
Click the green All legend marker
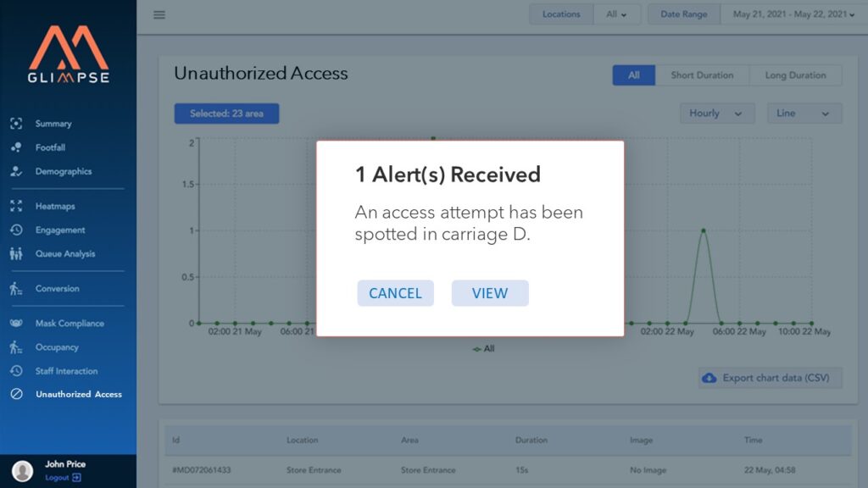point(477,348)
